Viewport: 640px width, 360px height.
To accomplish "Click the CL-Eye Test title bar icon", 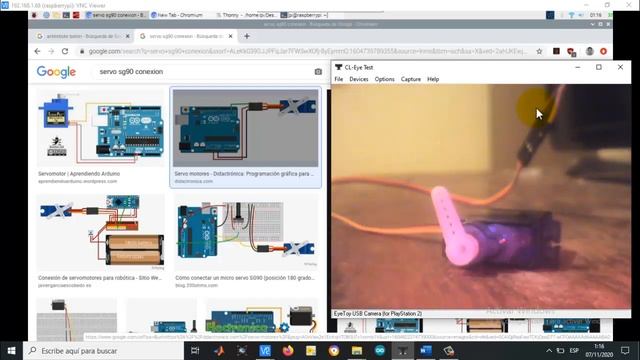I will (x=338, y=67).
